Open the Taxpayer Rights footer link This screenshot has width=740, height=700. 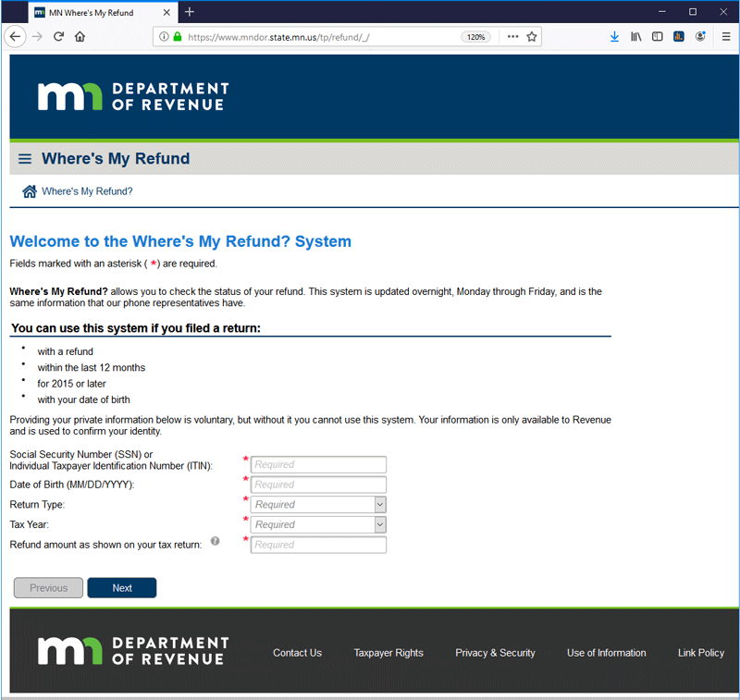coord(388,653)
